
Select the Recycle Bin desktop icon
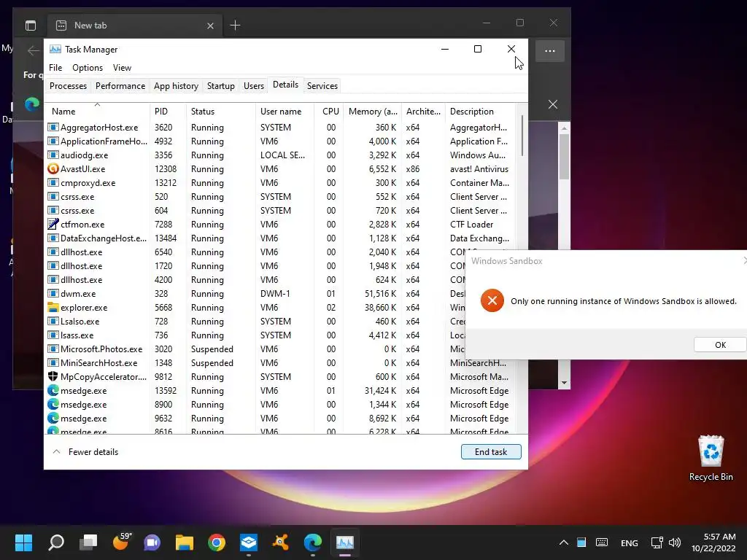(711, 459)
